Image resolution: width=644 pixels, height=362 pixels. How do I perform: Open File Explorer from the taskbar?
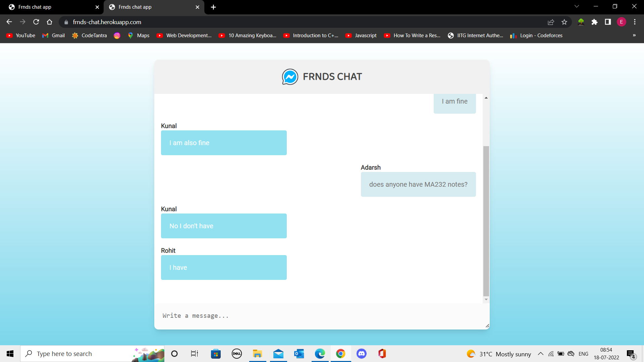pyautogui.click(x=257, y=354)
